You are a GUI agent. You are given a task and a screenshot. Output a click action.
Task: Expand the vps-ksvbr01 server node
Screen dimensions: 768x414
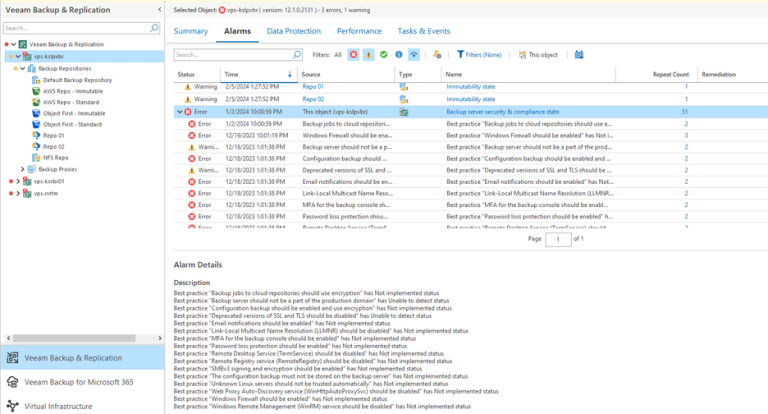(16, 181)
